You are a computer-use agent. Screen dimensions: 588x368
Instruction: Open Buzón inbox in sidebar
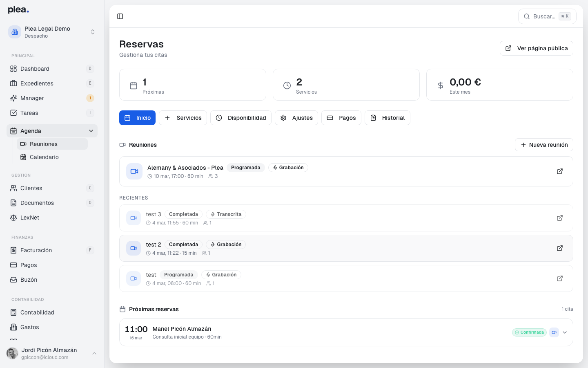(52, 280)
